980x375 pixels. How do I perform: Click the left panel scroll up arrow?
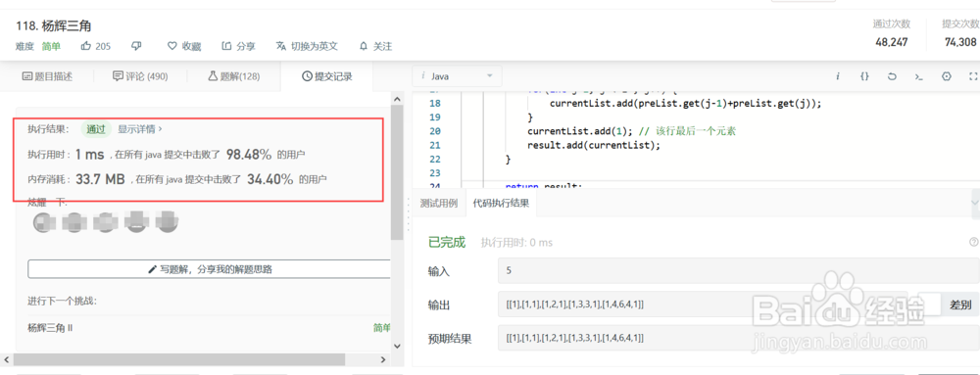pos(397,99)
